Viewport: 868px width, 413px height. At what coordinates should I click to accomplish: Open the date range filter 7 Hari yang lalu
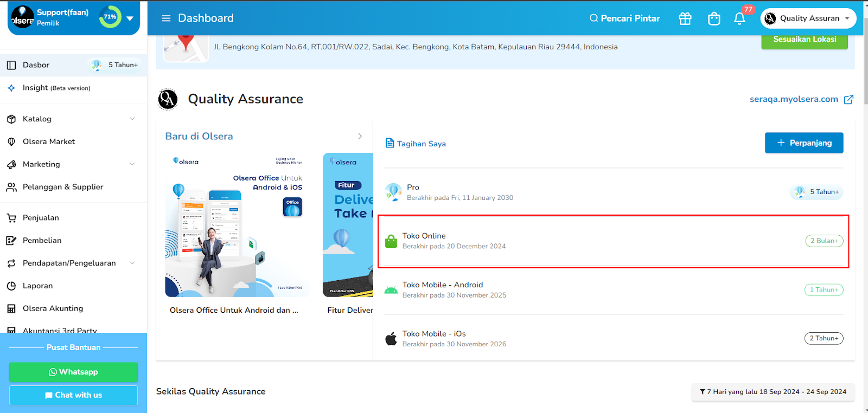[x=773, y=392]
